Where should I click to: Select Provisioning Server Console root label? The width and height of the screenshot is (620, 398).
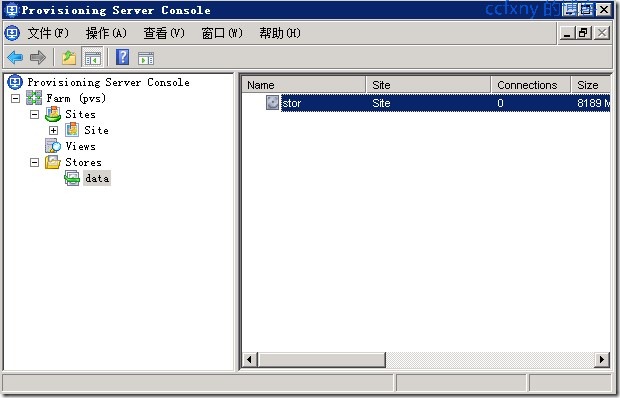coord(108,82)
